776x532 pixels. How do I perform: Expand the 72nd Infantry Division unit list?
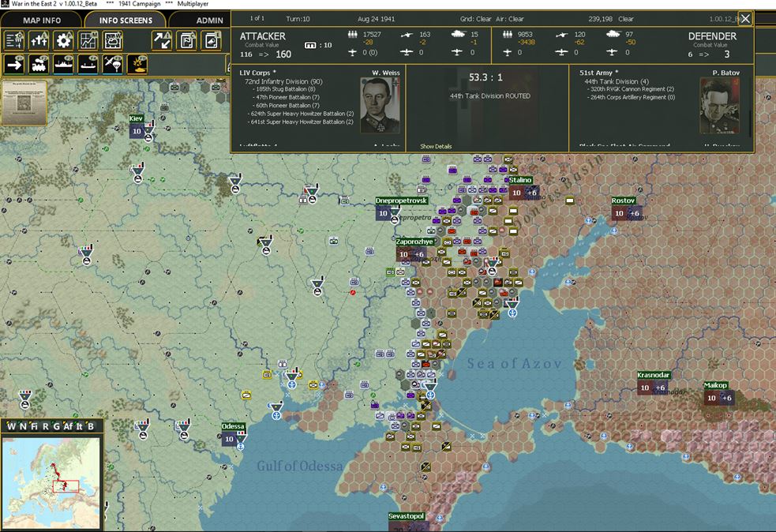pyautogui.click(x=283, y=81)
